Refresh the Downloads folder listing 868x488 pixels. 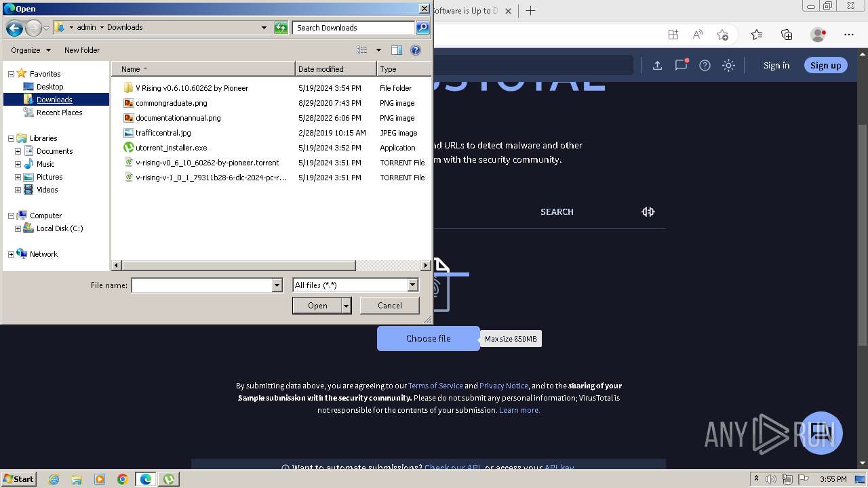(281, 28)
